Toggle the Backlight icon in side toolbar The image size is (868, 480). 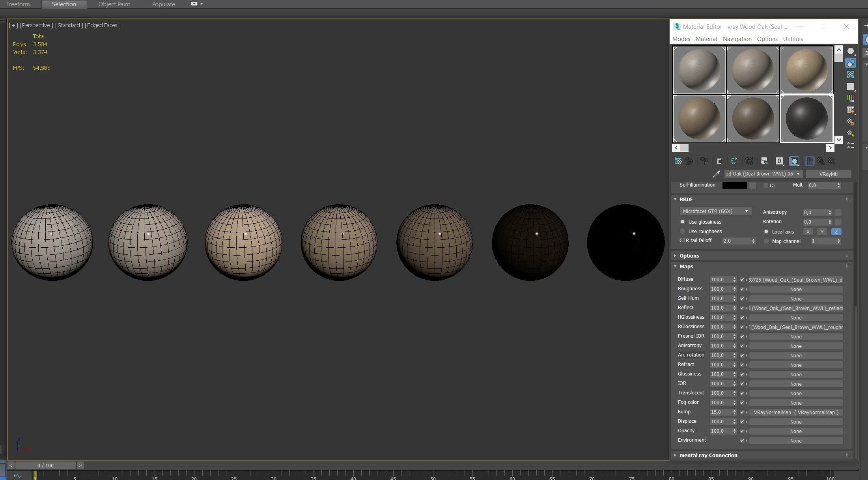click(851, 63)
